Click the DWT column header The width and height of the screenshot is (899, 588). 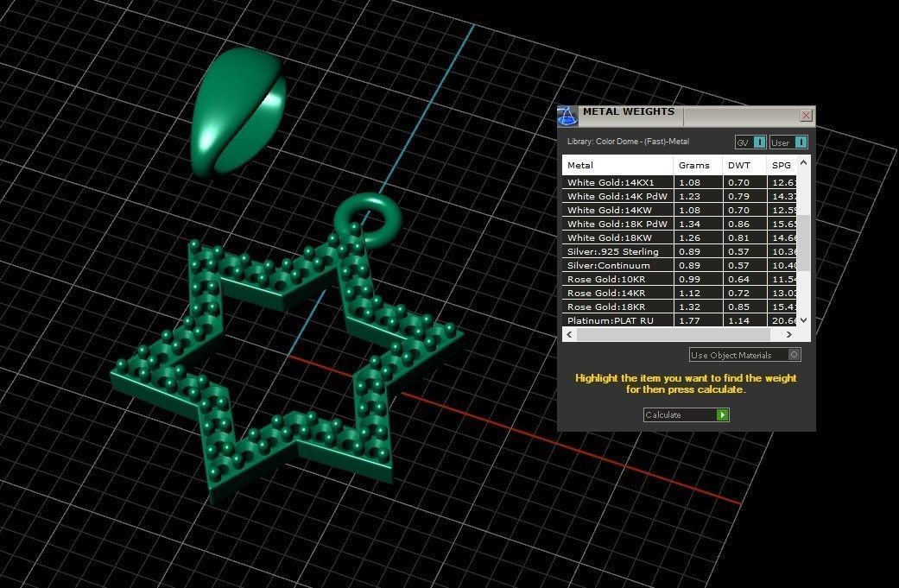[x=744, y=165]
